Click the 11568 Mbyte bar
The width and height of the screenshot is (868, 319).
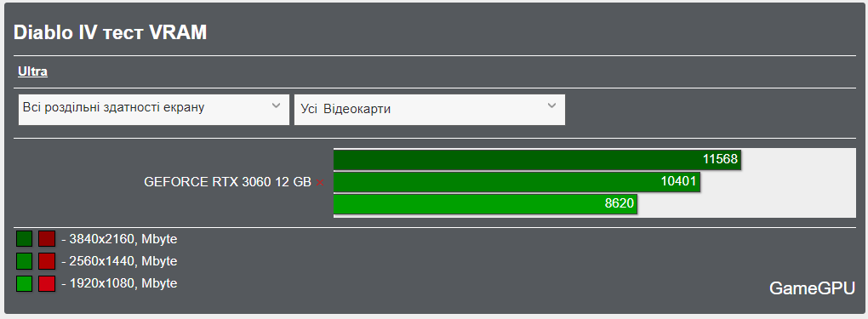tap(537, 160)
